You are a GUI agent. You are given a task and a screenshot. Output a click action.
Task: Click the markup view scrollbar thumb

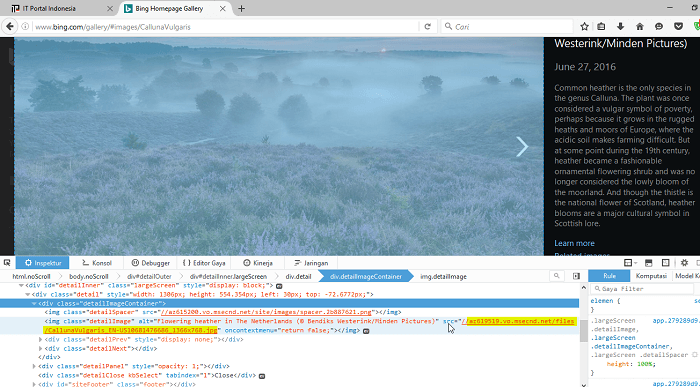point(583,331)
